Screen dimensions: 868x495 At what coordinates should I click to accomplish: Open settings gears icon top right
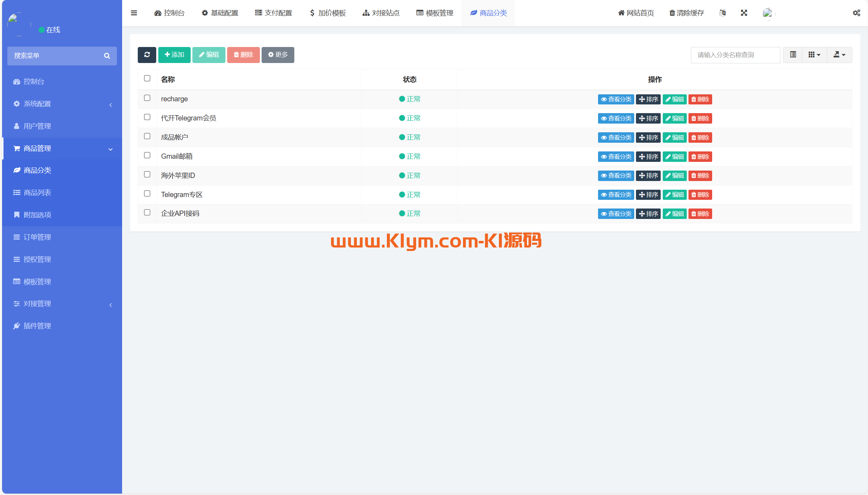pyautogui.click(x=856, y=13)
